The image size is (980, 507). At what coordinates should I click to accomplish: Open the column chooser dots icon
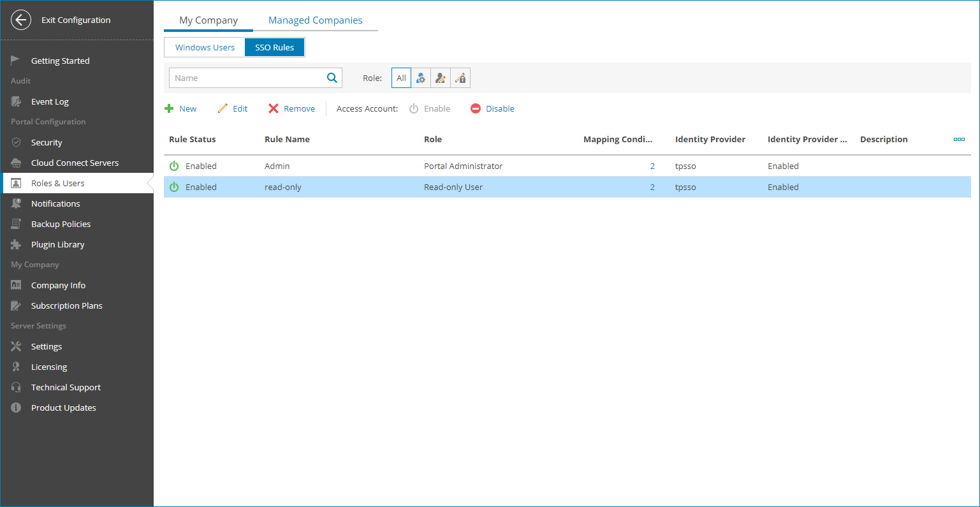(959, 139)
